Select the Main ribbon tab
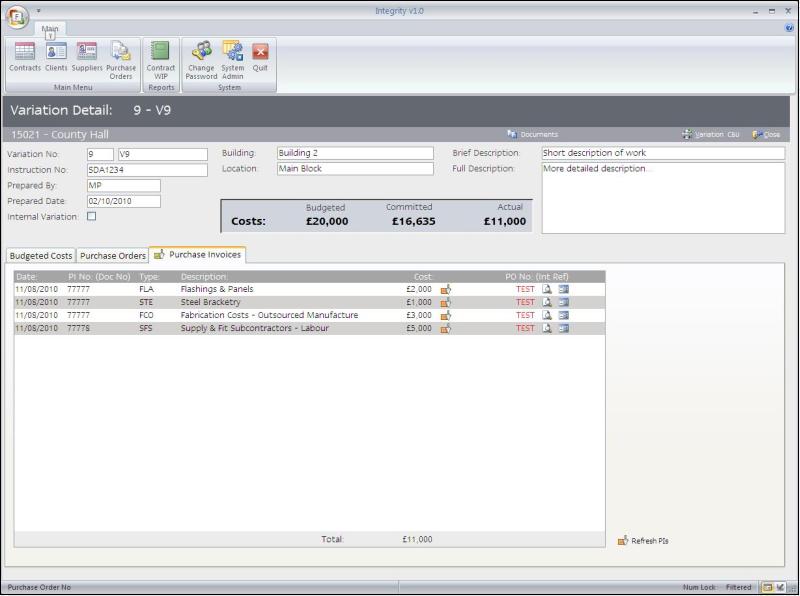Screen dimensions: 800x596 pos(50,29)
